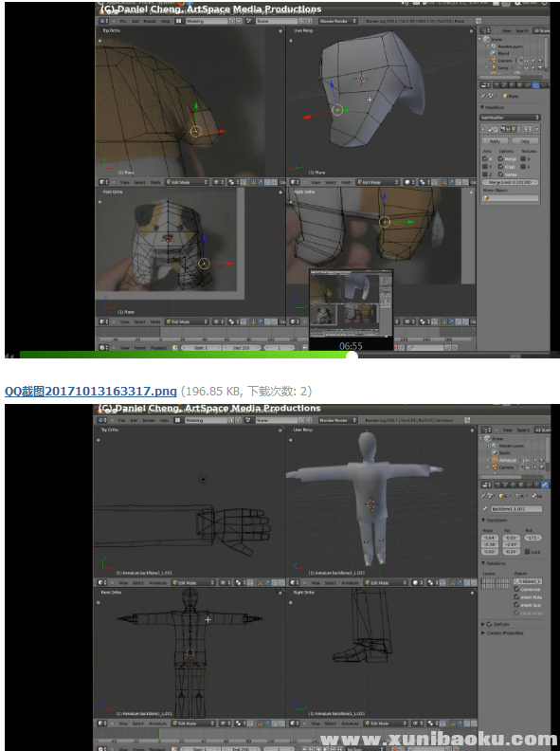
Task: Toggle Vertex Groups option checkbox in Mirror modifier
Action: [500, 174]
